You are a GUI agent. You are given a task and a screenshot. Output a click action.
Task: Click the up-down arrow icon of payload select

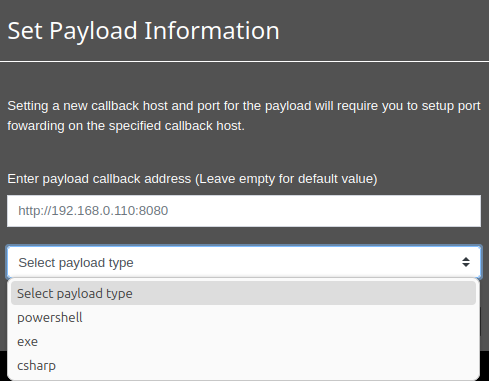coord(466,262)
